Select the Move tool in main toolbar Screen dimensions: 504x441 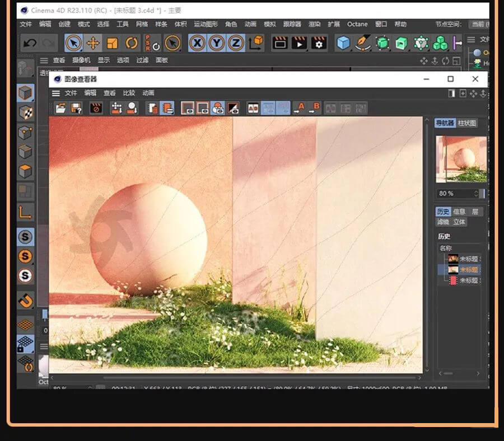pyautogui.click(x=93, y=43)
